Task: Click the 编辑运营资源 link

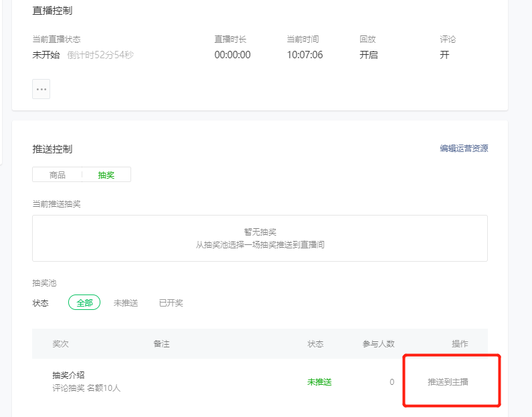Action: point(464,149)
